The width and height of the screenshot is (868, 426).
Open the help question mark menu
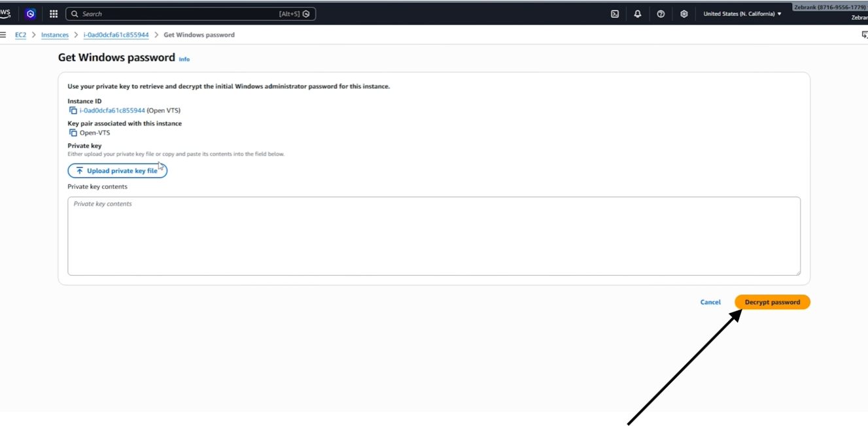(661, 14)
